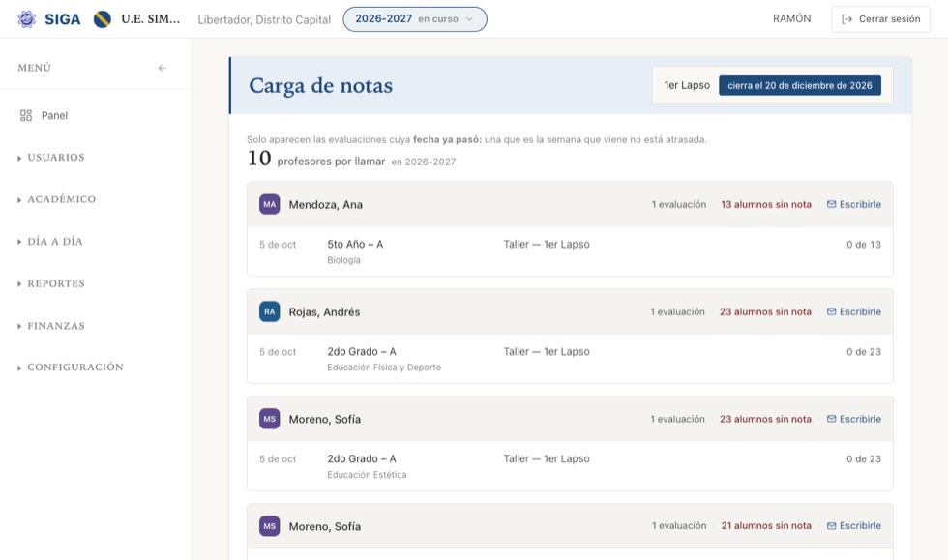Click envelope icon for Moreno with 23 alumnos

click(831, 419)
